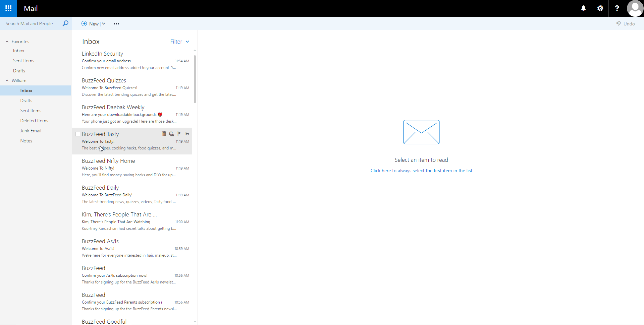Open the Filter dropdown
644x325 pixels.
pos(180,42)
